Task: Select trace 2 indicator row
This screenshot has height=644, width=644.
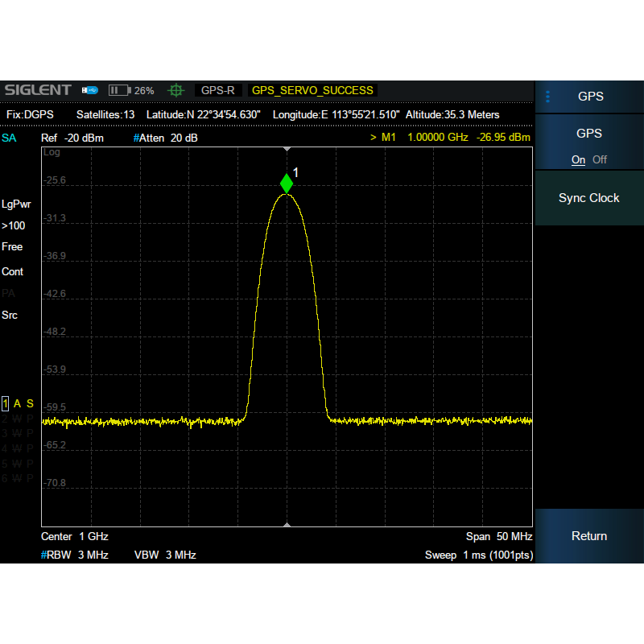Action: click(x=18, y=419)
